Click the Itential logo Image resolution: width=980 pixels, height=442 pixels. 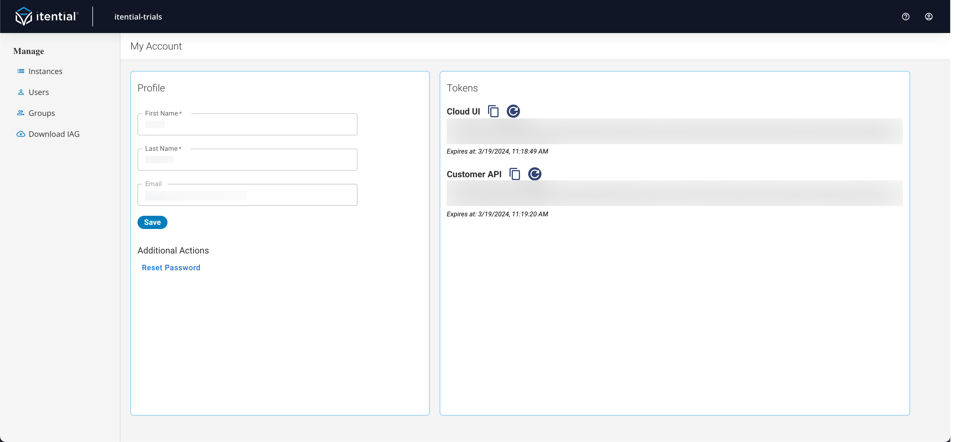(x=46, y=16)
